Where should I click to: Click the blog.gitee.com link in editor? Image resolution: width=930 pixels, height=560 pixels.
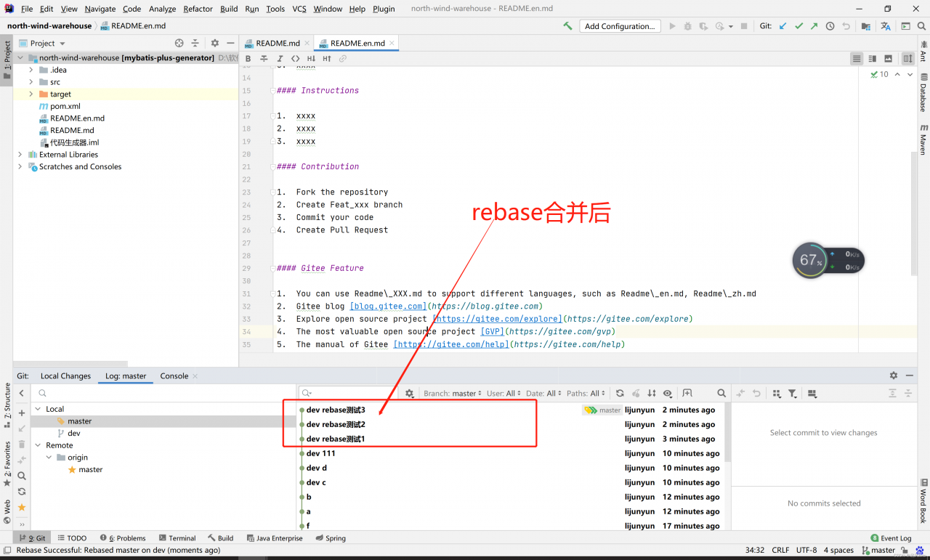[x=388, y=307]
